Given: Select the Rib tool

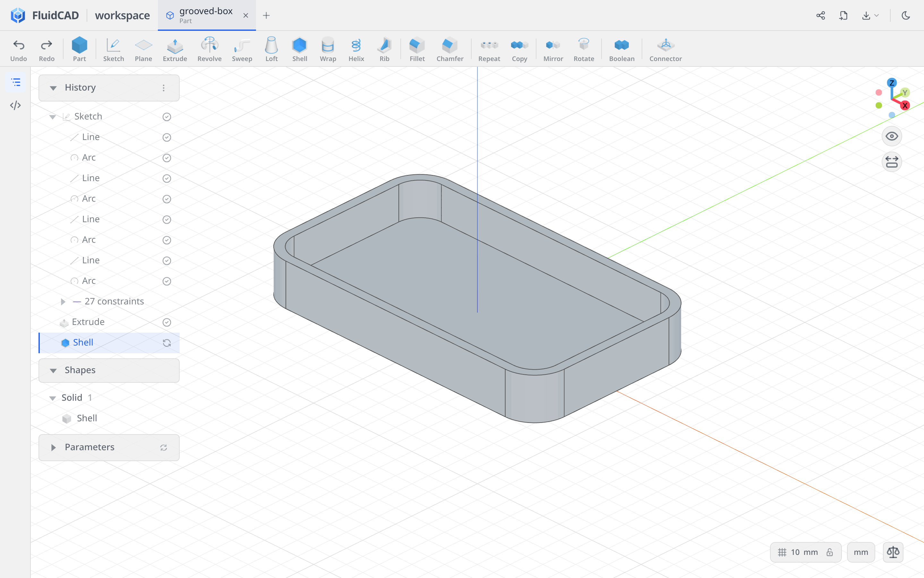Looking at the screenshot, I should click(x=384, y=49).
